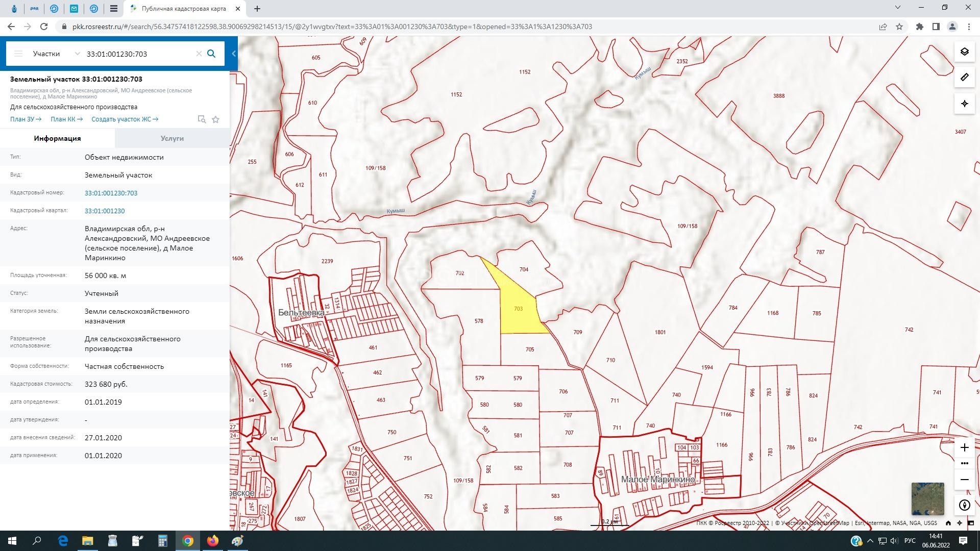The height and width of the screenshot is (551, 980).
Task: Switch basemap via satellite thumbnail
Action: coord(927,498)
